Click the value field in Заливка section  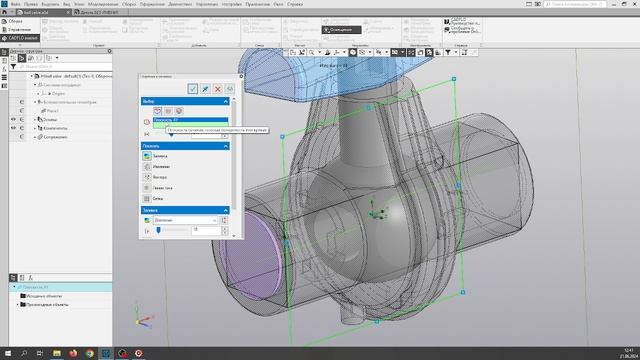(206, 230)
